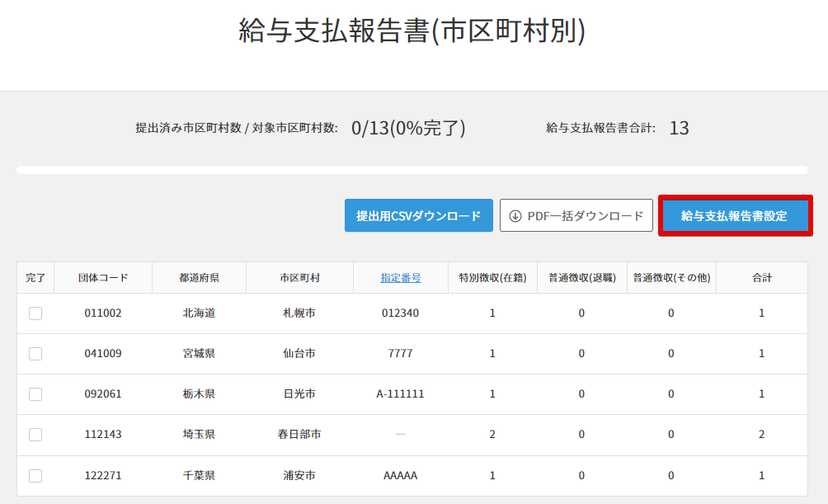This screenshot has width=828, height=504.
Task: Select the 合計 column header
Action: [761, 278]
